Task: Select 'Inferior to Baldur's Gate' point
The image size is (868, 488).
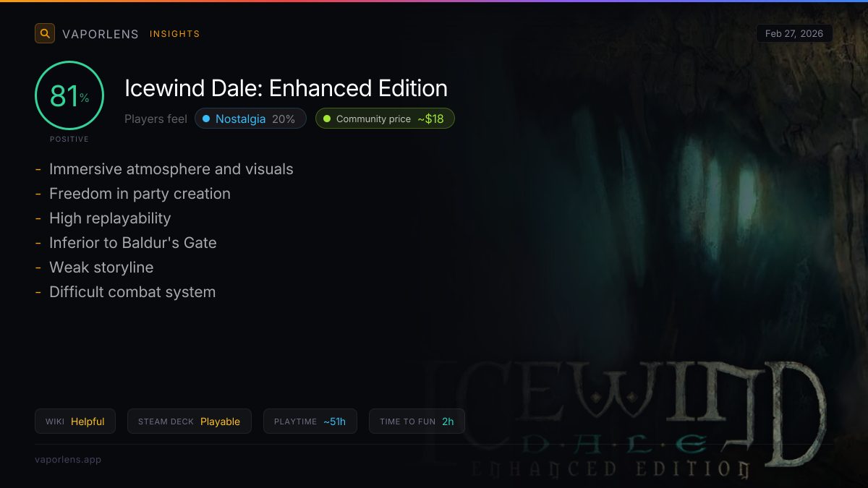Action: [133, 243]
